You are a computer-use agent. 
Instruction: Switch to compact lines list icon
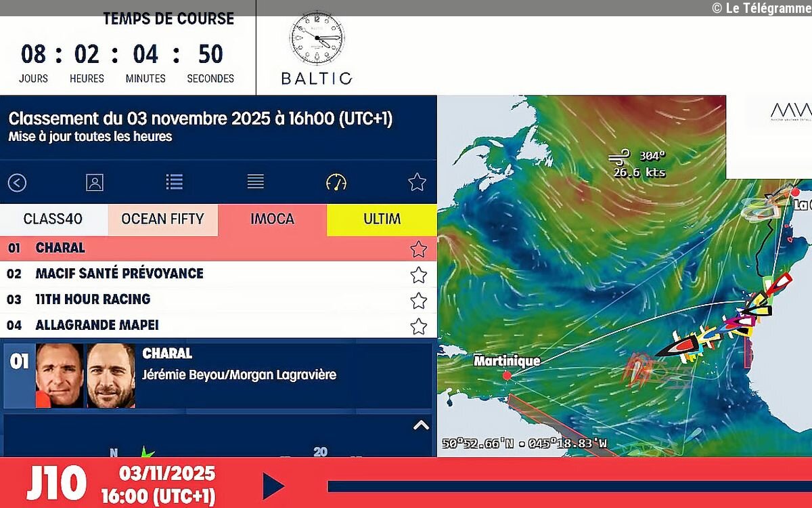pos(255,182)
